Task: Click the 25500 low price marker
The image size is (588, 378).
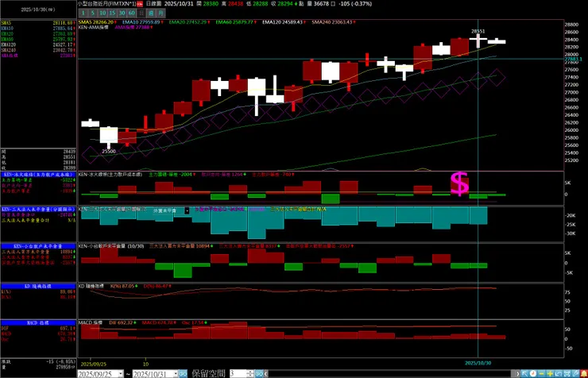Action: click(109, 152)
